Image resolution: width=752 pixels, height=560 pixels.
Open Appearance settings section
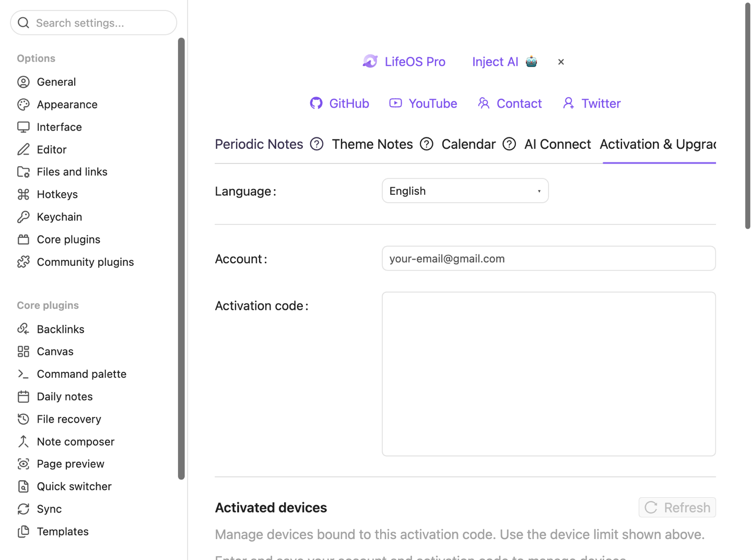click(x=67, y=104)
